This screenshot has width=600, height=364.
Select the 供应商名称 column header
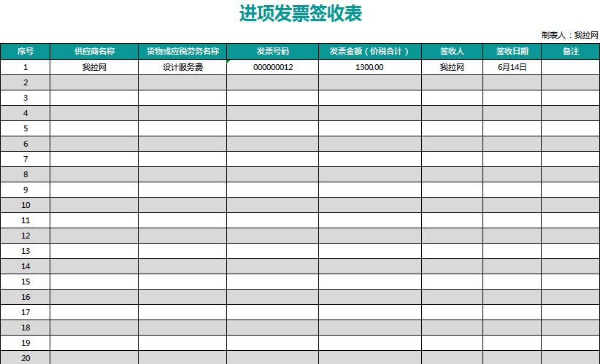[x=94, y=51]
